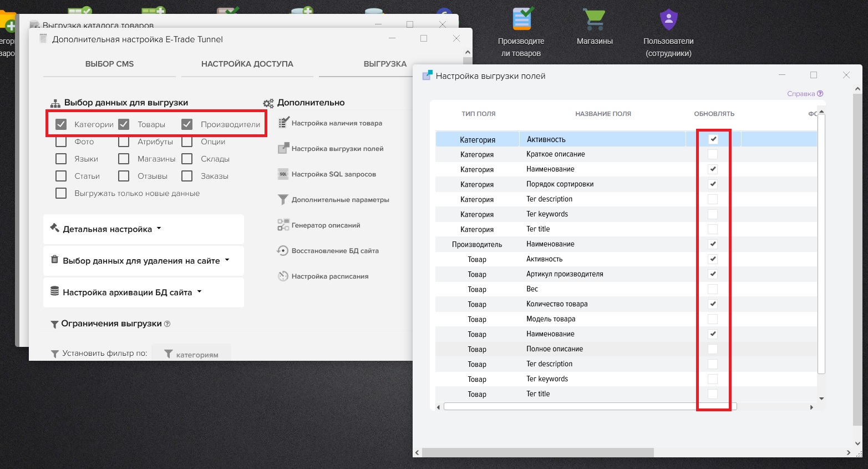Uncheck the Производители checkbox
This screenshot has height=469, width=868.
coord(187,124)
